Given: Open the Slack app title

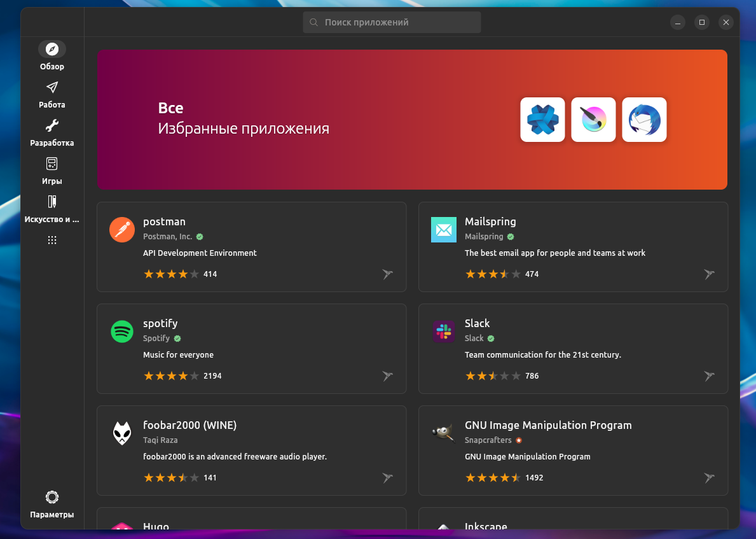Looking at the screenshot, I should [x=478, y=323].
